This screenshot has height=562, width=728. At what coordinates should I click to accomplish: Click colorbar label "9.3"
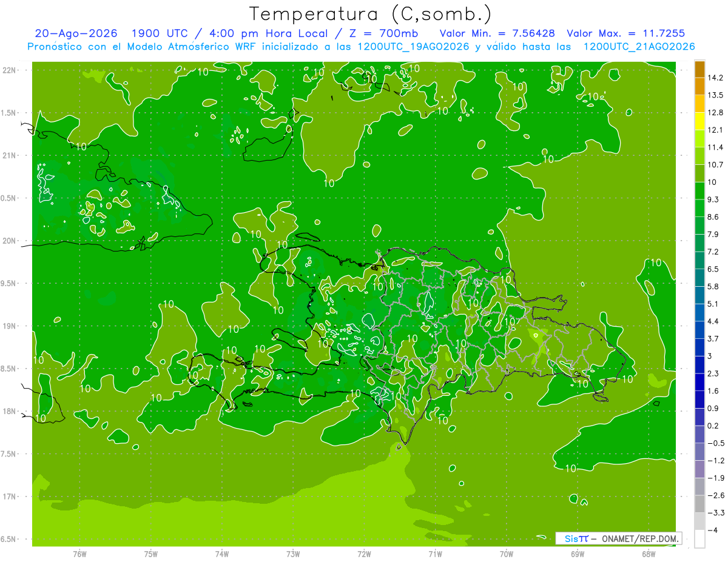click(x=713, y=199)
